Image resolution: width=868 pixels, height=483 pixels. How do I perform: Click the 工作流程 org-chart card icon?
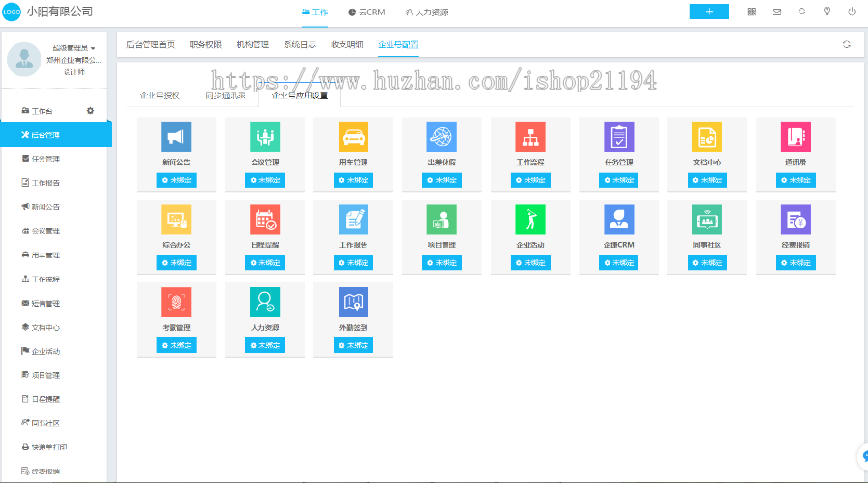530,137
